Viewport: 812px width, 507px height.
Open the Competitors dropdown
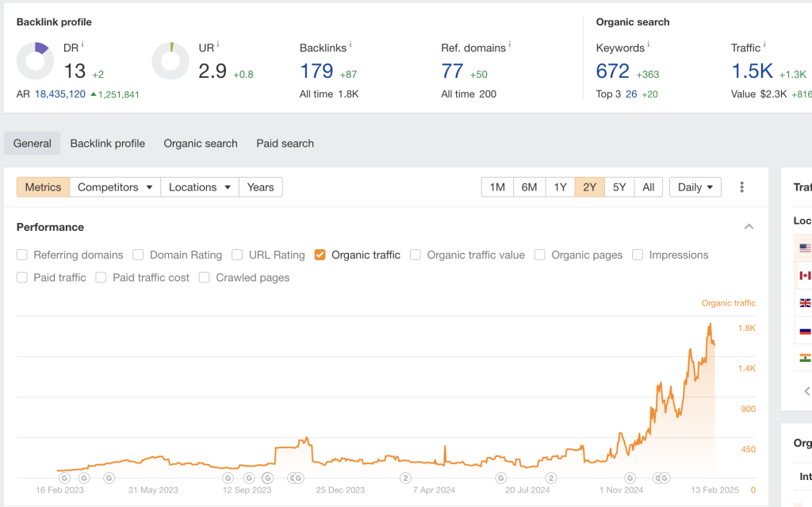[114, 187]
